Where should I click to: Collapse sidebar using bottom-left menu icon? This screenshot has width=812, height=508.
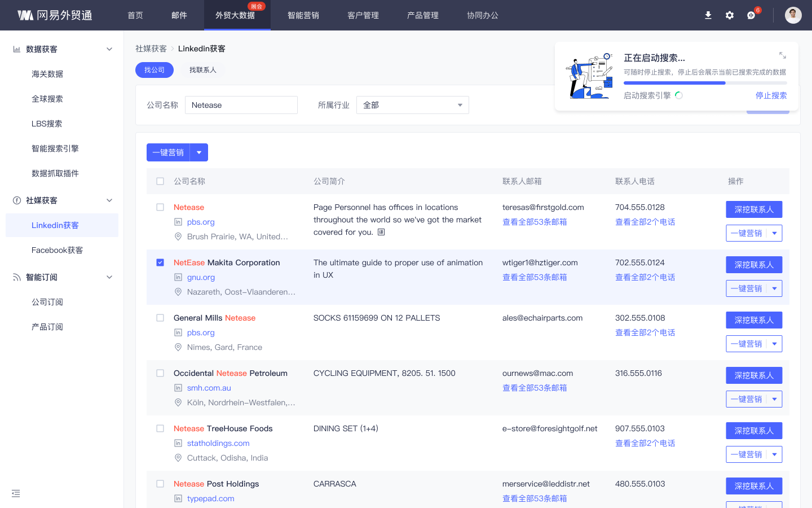coord(16,493)
